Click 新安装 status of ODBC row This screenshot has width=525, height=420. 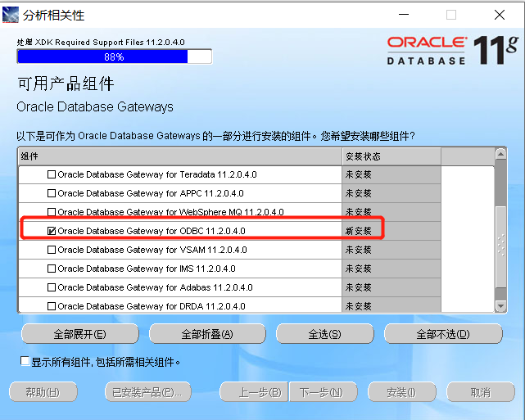pos(358,231)
